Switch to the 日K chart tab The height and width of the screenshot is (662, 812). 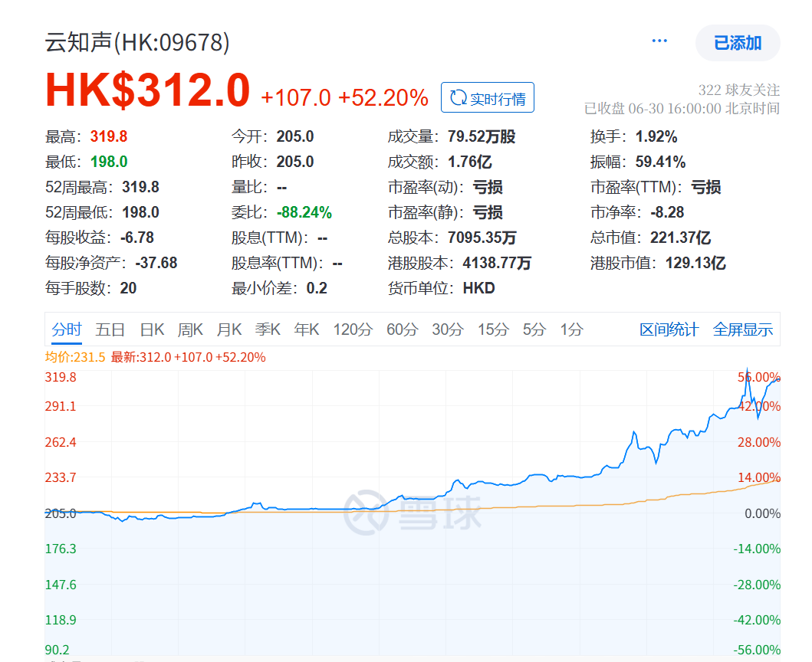152,329
